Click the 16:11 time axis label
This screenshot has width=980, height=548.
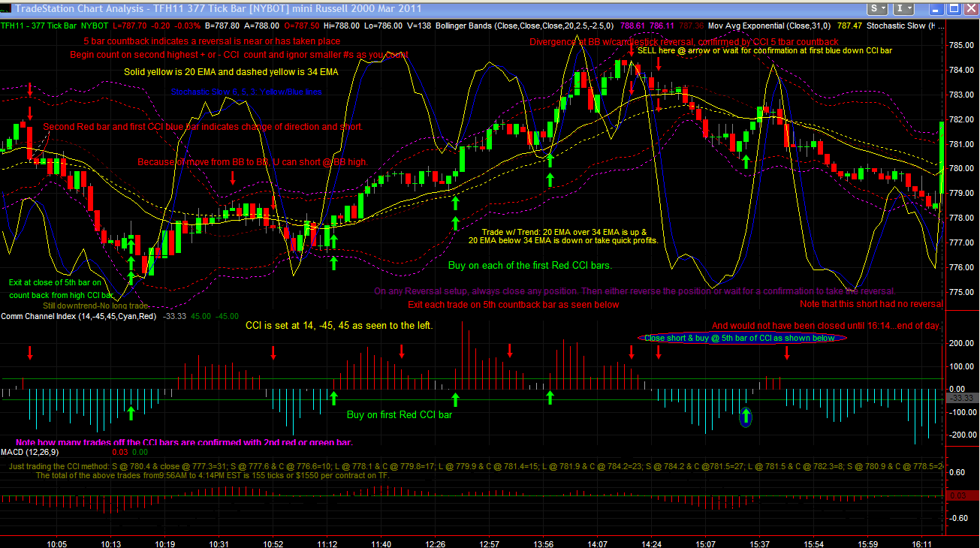point(922,543)
